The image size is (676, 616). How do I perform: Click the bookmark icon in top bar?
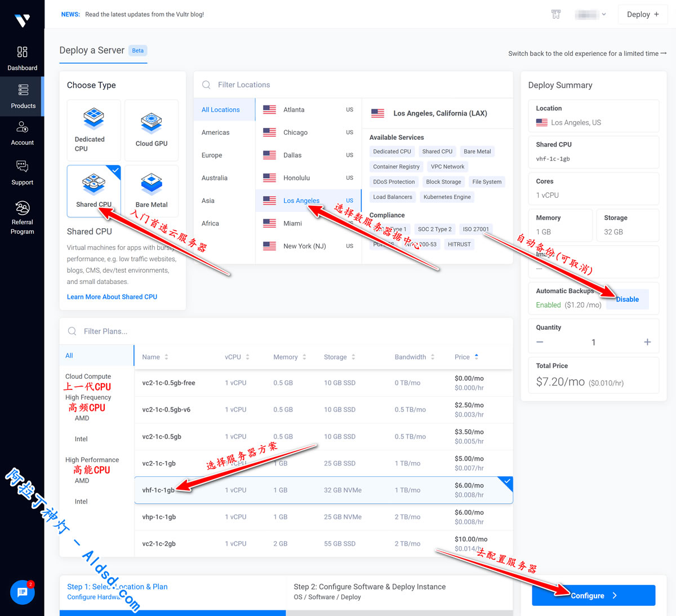[555, 15]
